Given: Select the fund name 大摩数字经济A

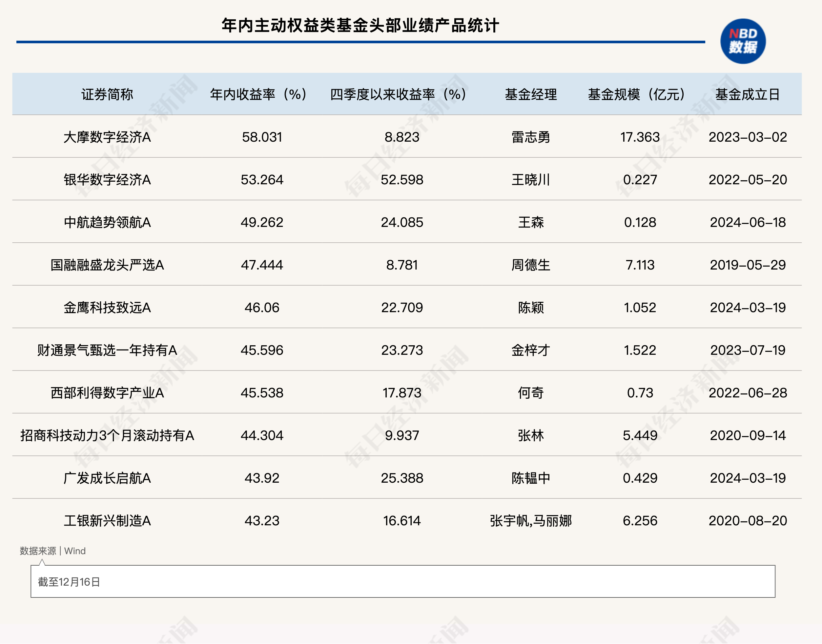Looking at the screenshot, I should [107, 137].
